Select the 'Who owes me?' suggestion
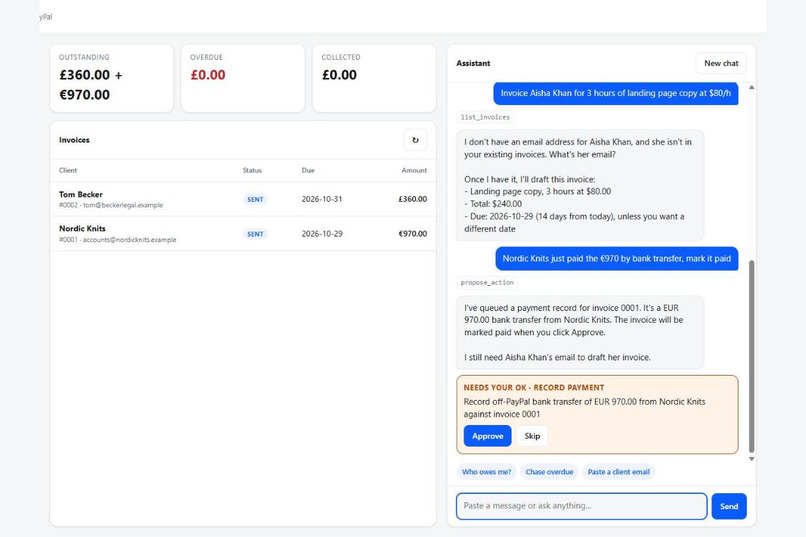 [486, 472]
